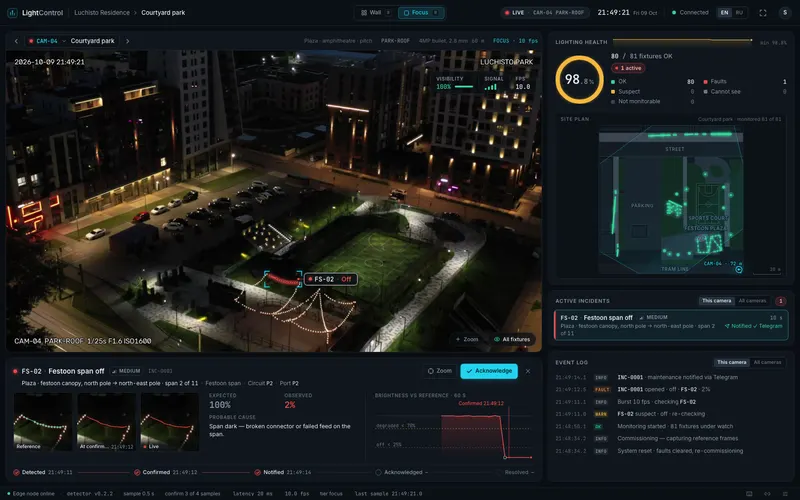Click Commissioning capturing reference frames log entry

point(671,439)
